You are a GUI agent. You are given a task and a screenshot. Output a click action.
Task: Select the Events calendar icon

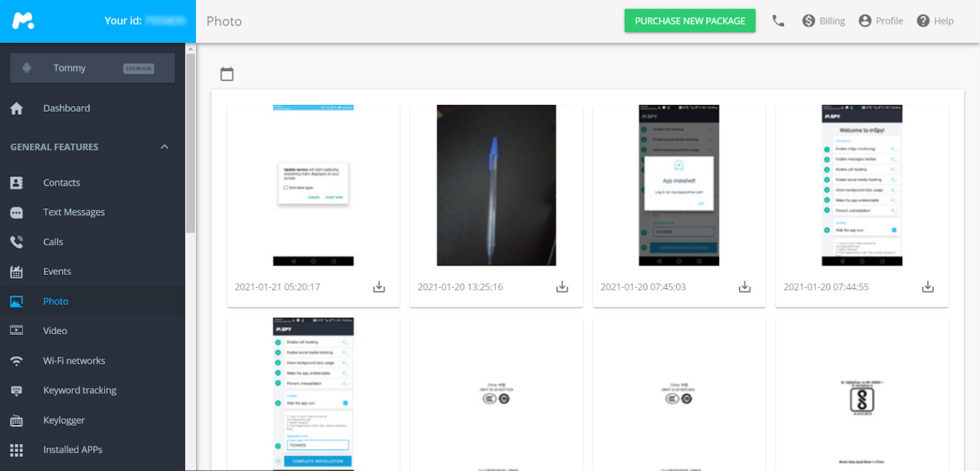16,271
